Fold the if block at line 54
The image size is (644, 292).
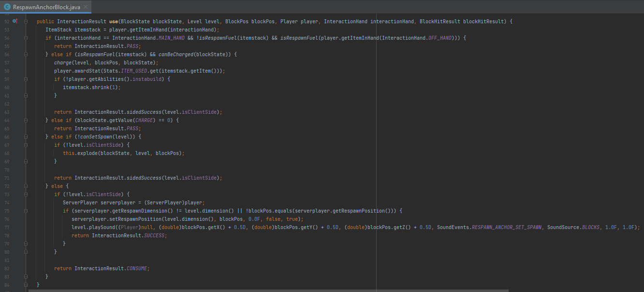pos(26,38)
